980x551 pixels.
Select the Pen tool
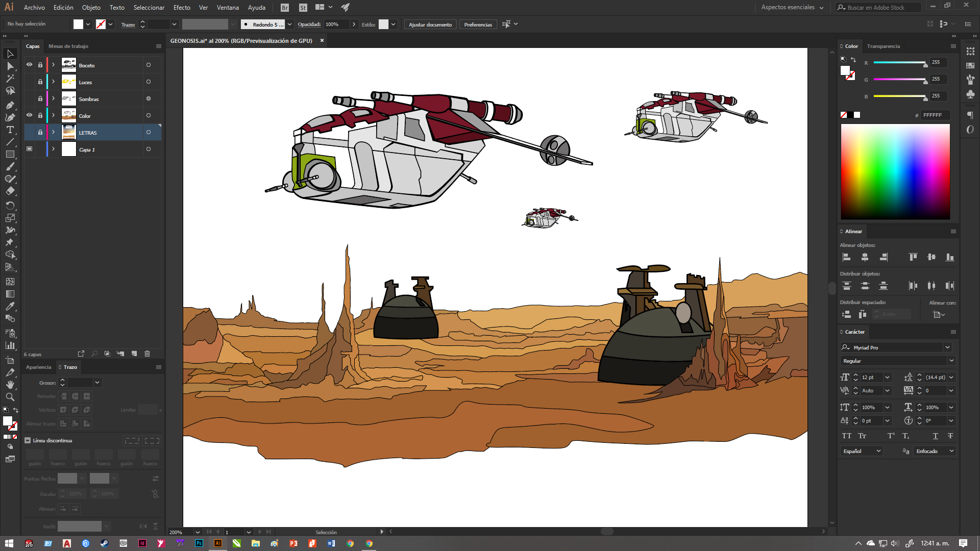click(10, 105)
